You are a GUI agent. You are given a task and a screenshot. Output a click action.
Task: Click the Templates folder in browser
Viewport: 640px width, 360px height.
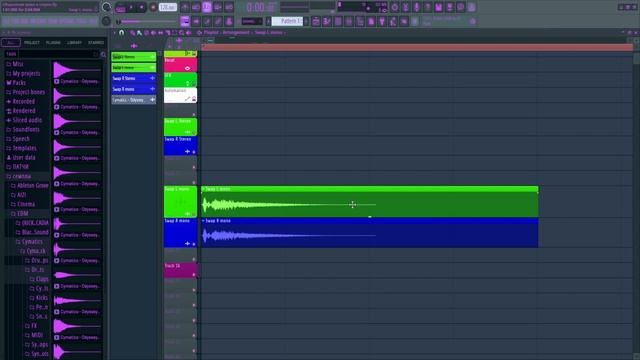pos(21,148)
